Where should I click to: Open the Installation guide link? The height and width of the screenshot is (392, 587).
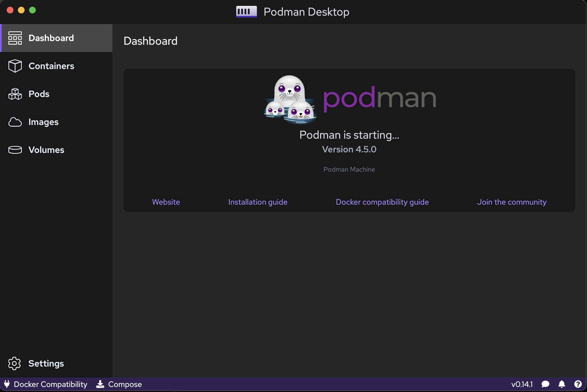coord(258,202)
